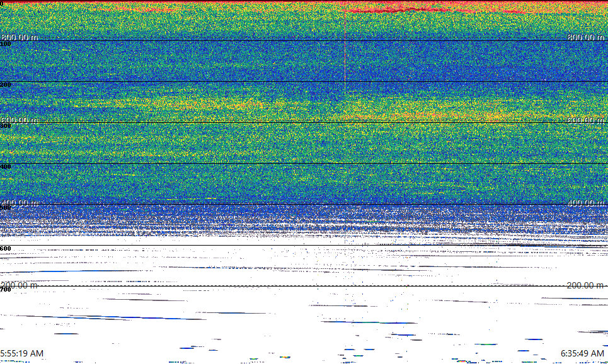
Task: Click the 800.00 m label on left edge
Action: 20,37
